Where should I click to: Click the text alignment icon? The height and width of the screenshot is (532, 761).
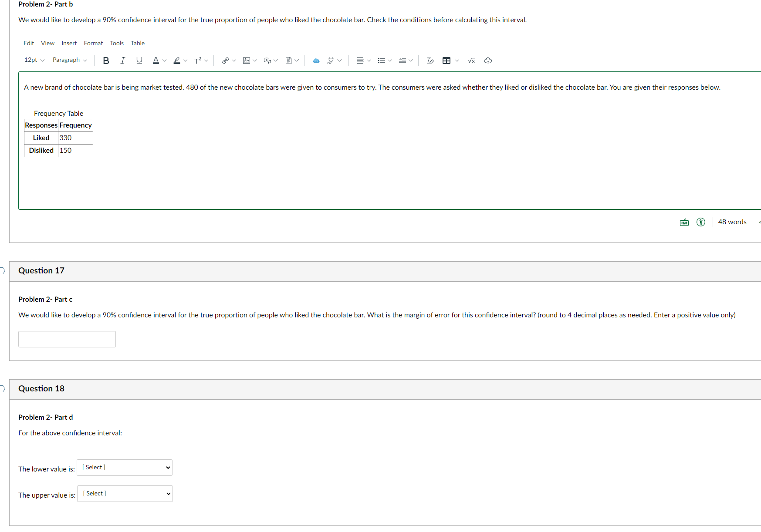pos(360,61)
